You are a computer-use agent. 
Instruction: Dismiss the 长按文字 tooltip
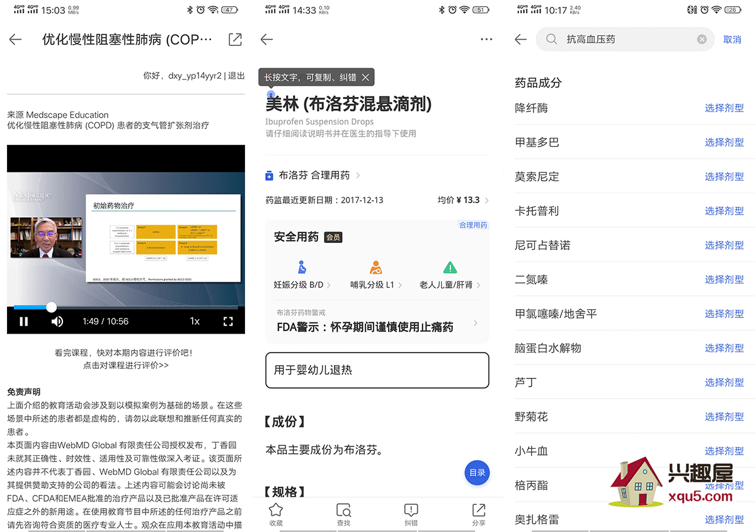pyautogui.click(x=365, y=77)
